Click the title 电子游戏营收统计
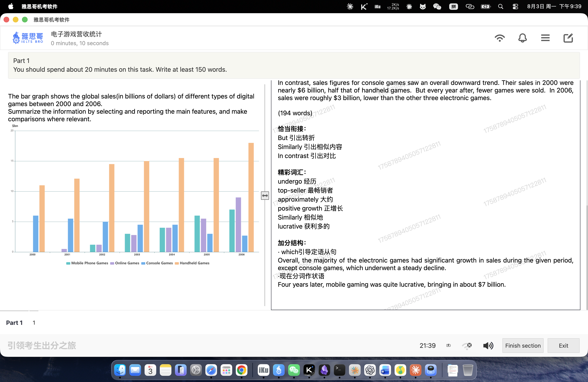 tap(76, 34)
